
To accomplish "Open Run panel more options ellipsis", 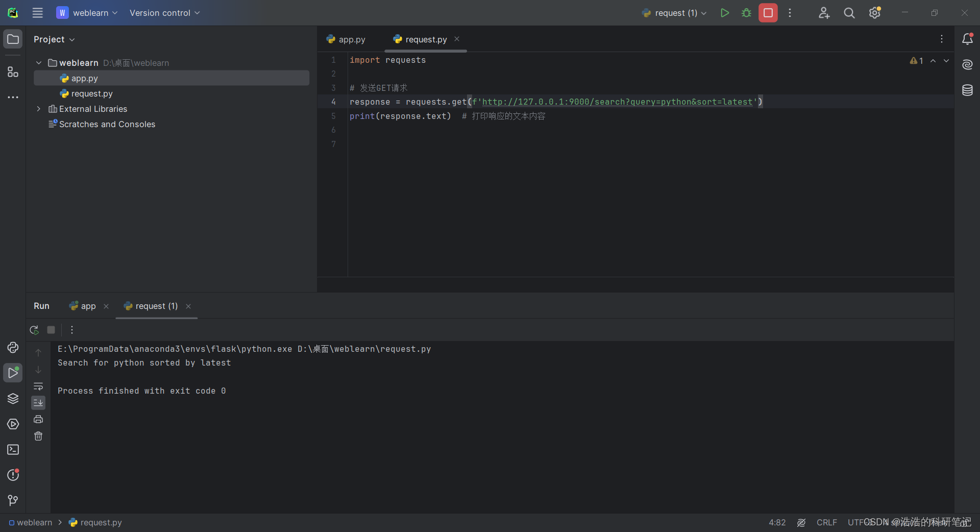I will coord(72,330).
